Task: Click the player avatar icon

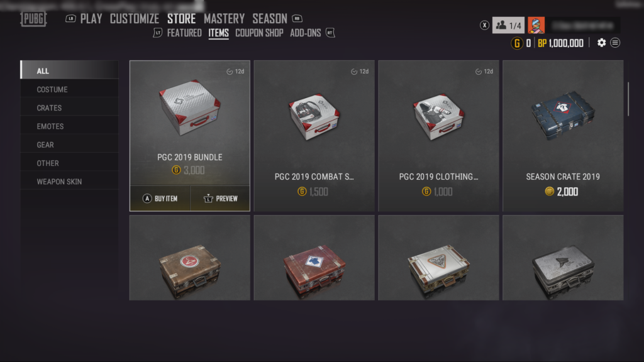Action: (536, 25)
